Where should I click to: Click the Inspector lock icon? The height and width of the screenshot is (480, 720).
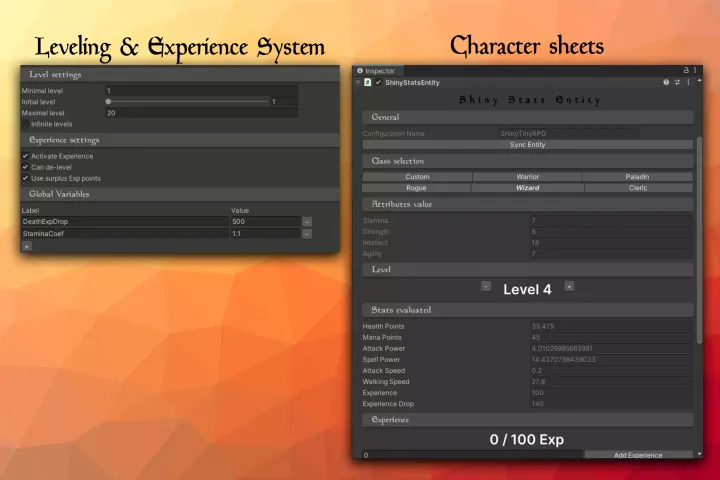click(686, 70)
